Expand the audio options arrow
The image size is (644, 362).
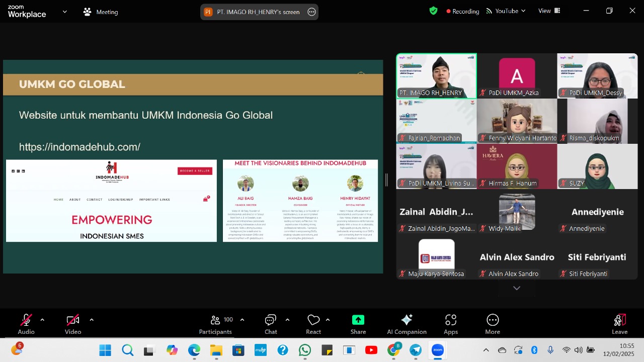tap(42, 320)
